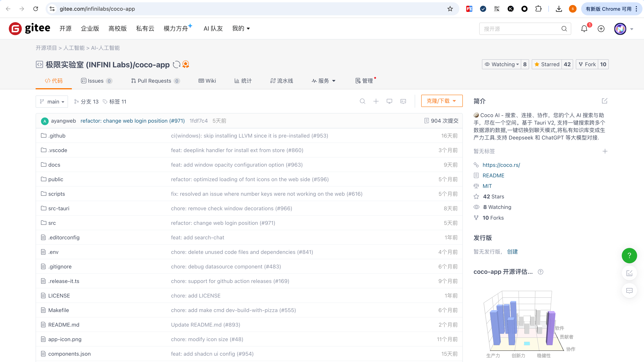The height and width of the screenshot is (362, 644).
Task: Expand the 服务 dropdown menu
Action: click(324, 81)
